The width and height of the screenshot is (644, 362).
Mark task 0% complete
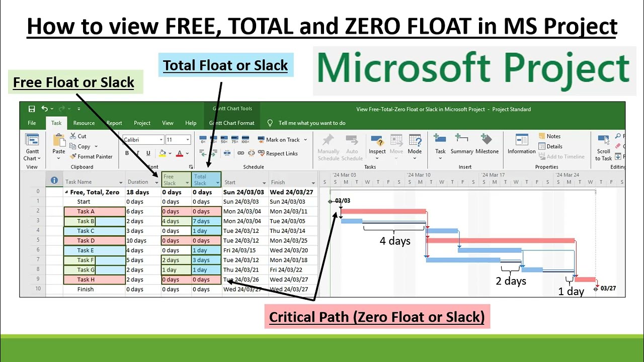203,140
